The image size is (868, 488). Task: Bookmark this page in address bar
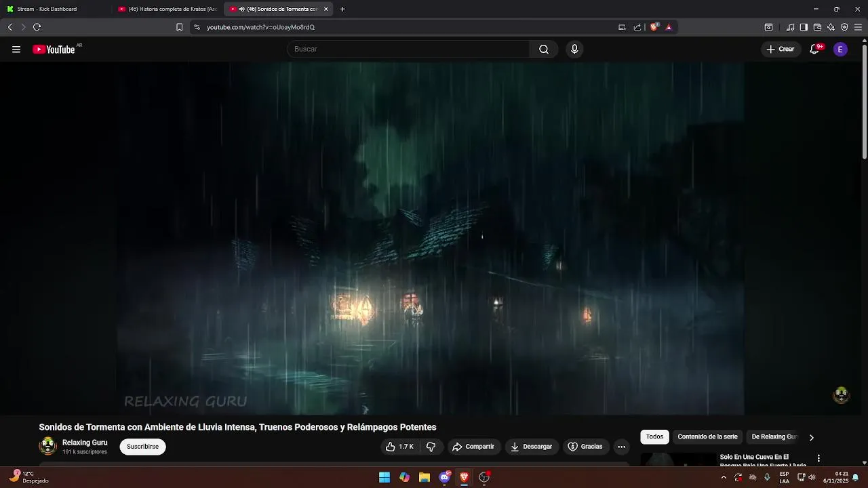pyautogui.click(x=179, y=27)
